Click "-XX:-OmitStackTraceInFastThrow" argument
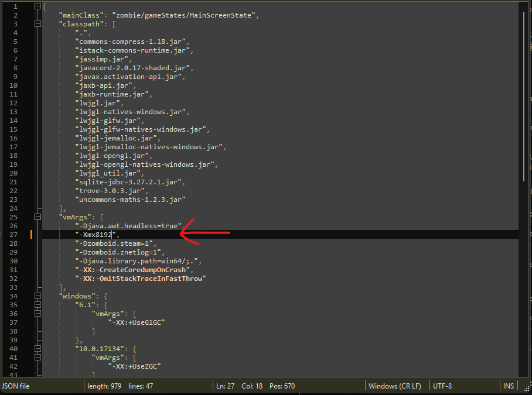 [141, 279]
